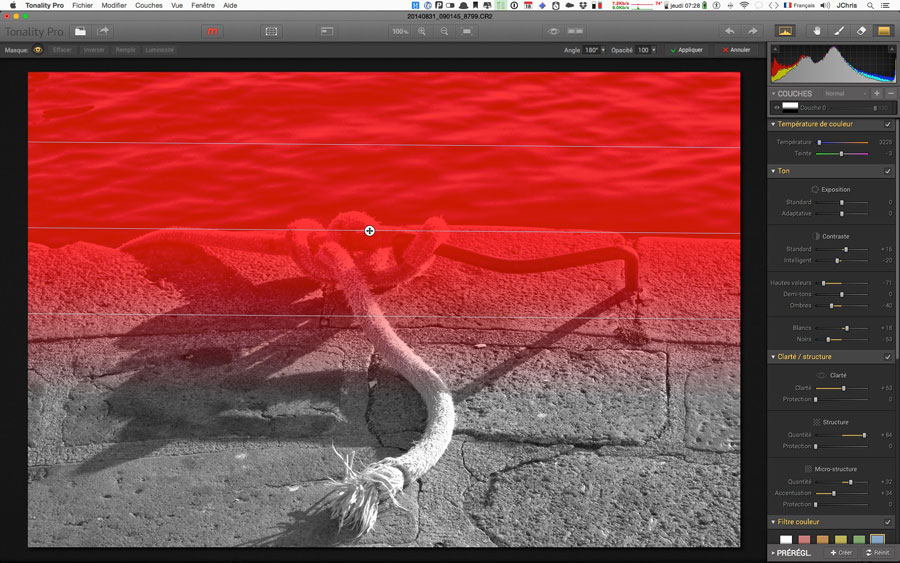Click the open file folder icon

[80, 32]
